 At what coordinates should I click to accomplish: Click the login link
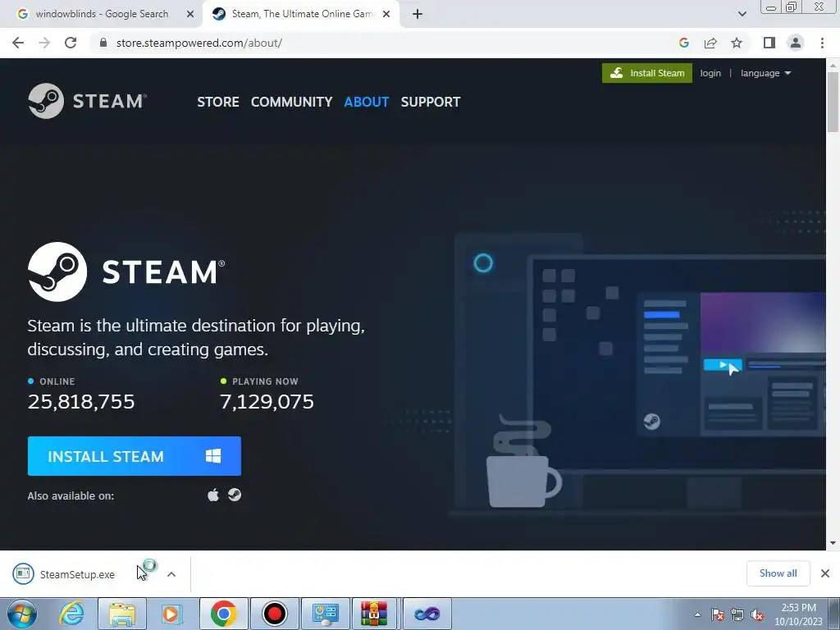click(x=710, y=73)
